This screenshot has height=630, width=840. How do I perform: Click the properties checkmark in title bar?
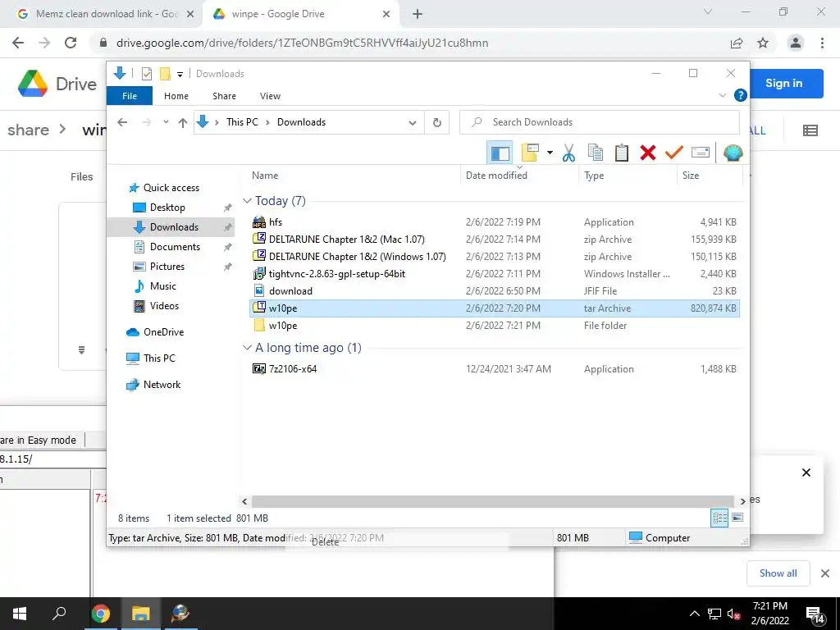pos(146,74)
